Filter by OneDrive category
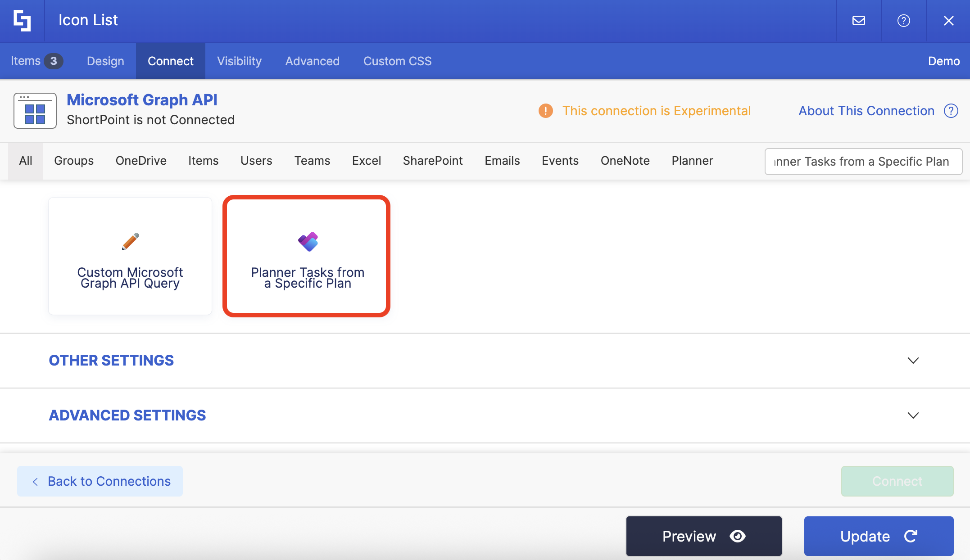 [141, 161]
